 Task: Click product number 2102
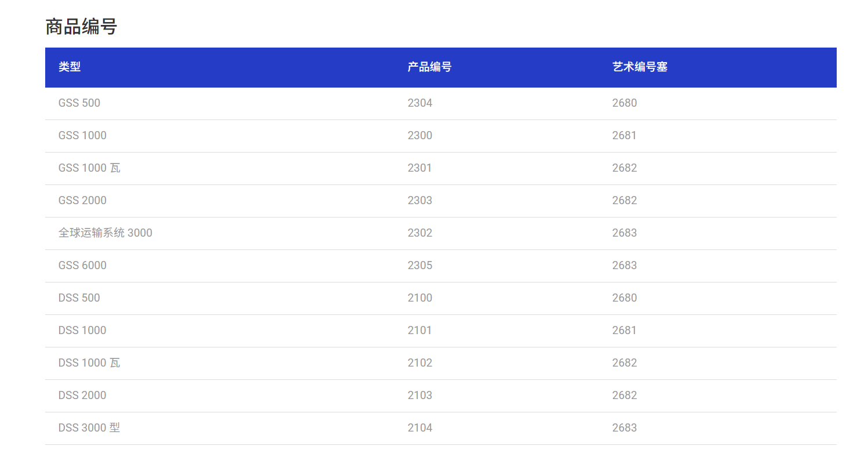pos(420,363)
